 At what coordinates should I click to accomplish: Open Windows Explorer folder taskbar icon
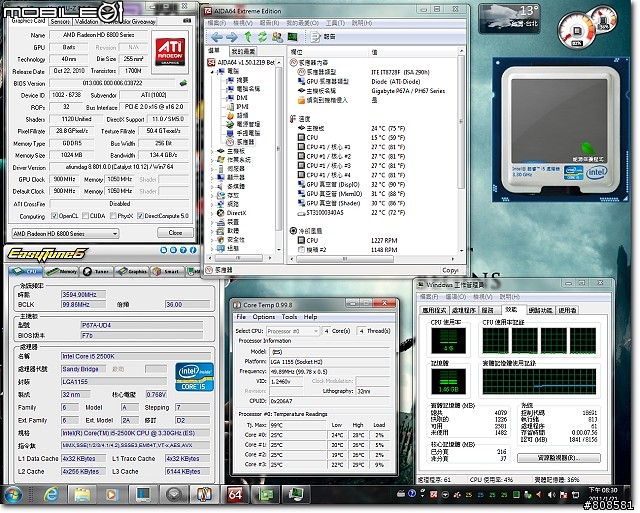[x=82, y=495]
